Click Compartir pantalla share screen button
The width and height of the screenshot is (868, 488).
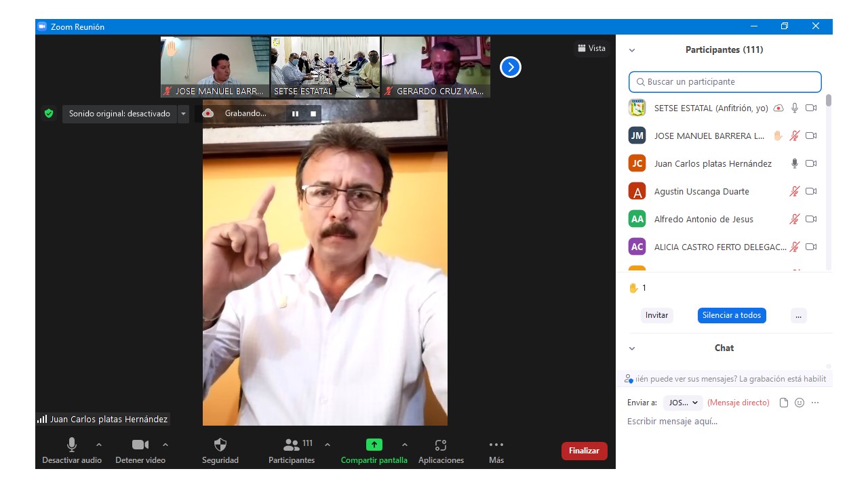[x=374, y=451]
